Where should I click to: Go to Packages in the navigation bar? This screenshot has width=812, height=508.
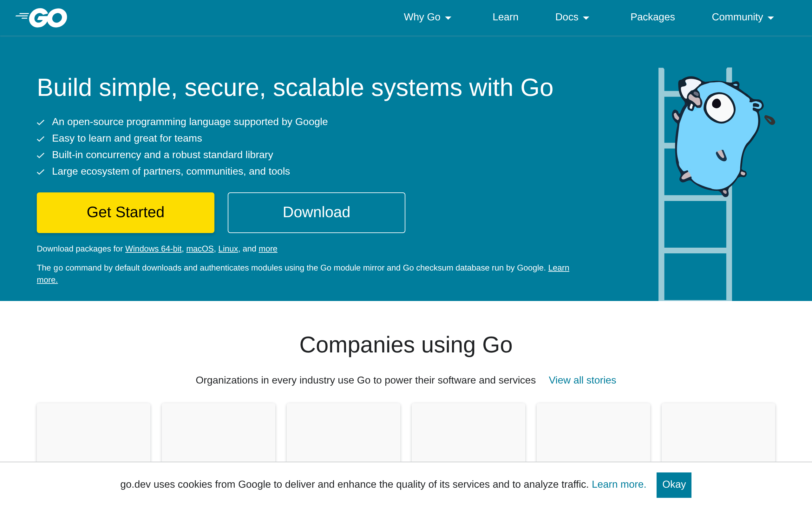pos(652,17)
